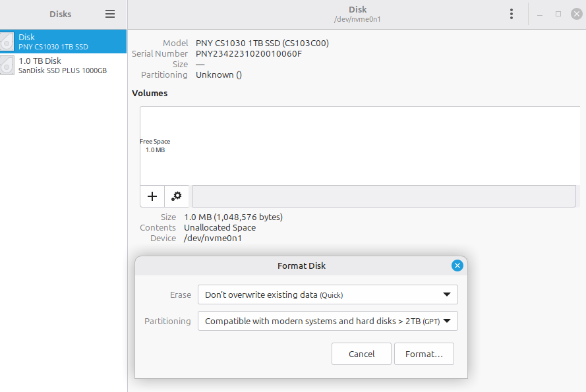Click the model text PNY CS1030 1TB SSD (CS103C00)

262,43
